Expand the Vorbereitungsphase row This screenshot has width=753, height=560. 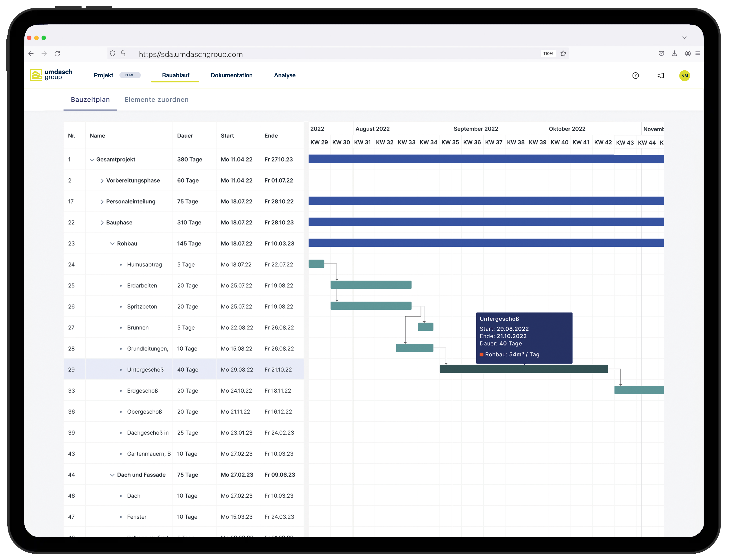coord(102,180)
